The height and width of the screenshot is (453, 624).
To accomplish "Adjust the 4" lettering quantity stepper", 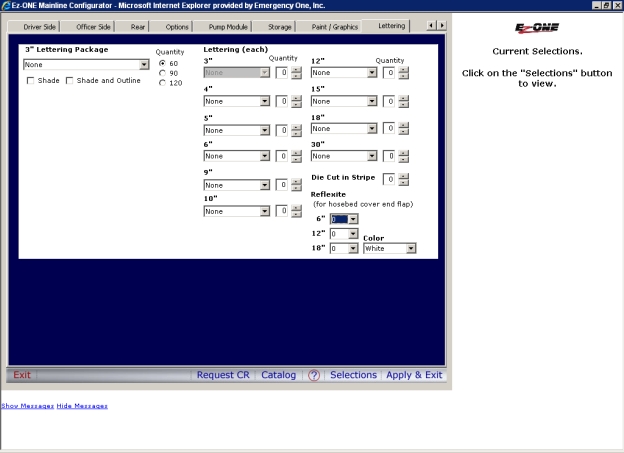I will point(296,102).
